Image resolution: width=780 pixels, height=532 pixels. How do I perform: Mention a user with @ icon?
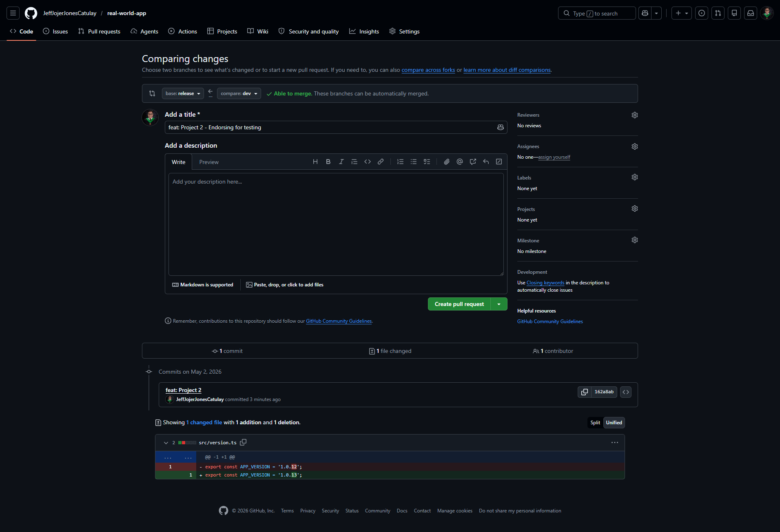(x=460, y=162)
